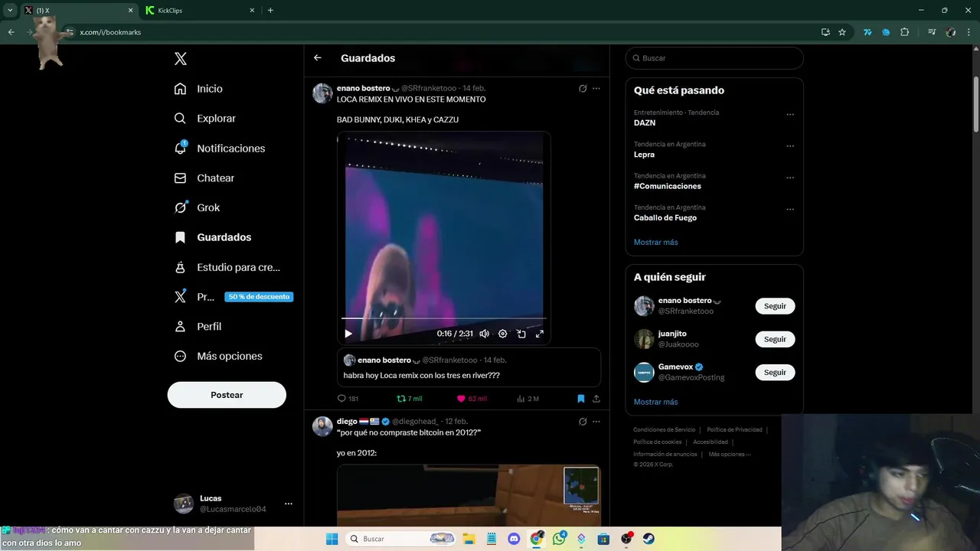
Task: Open Grok icon on diego's post
Action: (x=583, y=422)
